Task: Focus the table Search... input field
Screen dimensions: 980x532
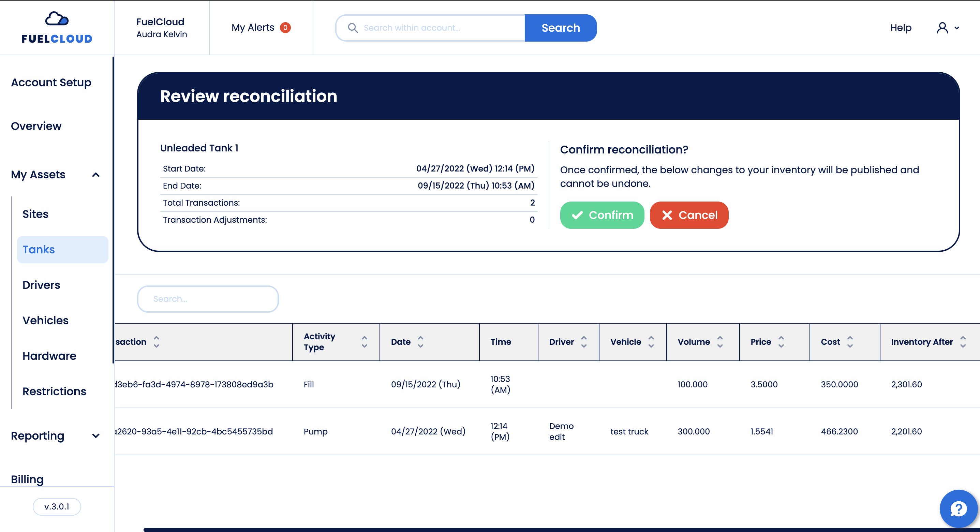Action: click(208, 299)
